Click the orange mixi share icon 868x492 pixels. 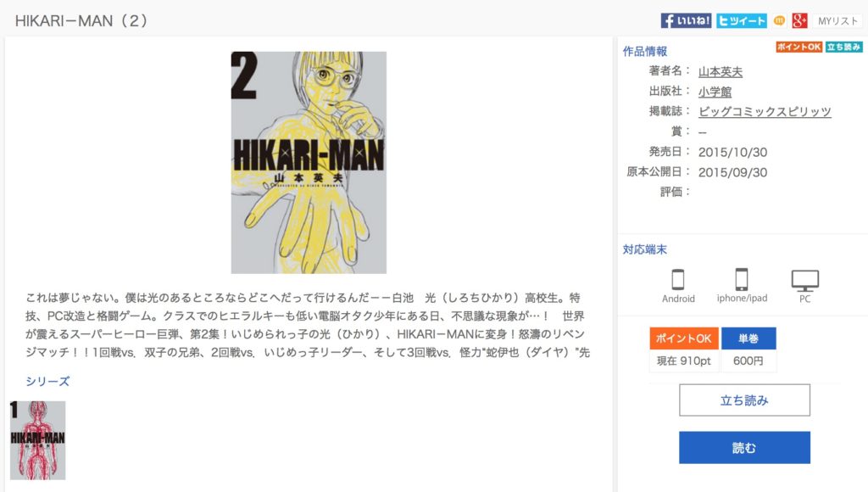(x=779, y=21)
